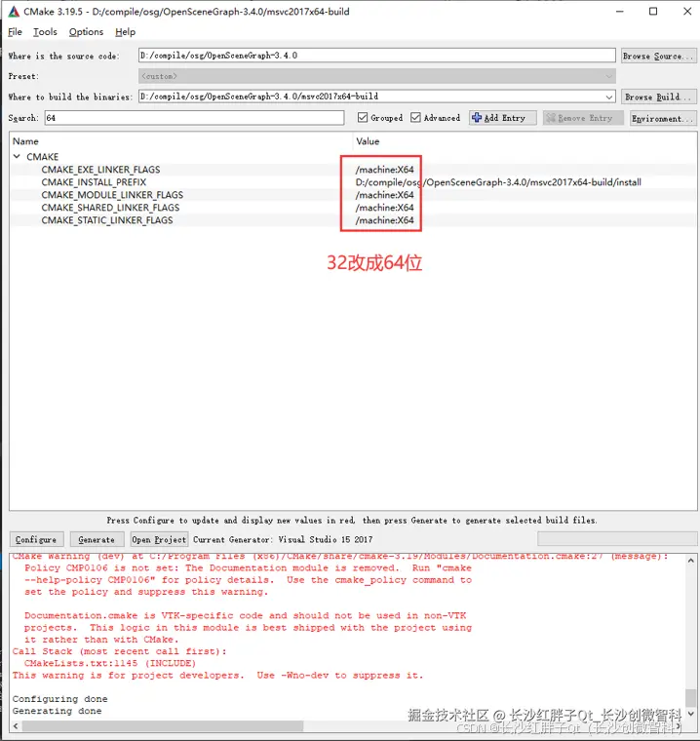Image resolution: width=700 pixels, height=741 pixels.
Task: Click the value of CMAKE_SHARED_LINKER_FLAGS
Action: click(x=385, y=208)
